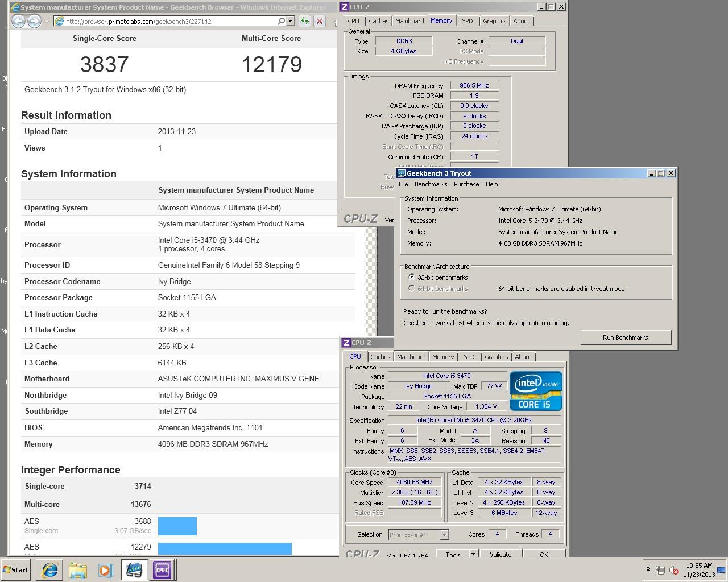Click the CPU-Z Tools button
Screen dimensions: 728x582
453,554
